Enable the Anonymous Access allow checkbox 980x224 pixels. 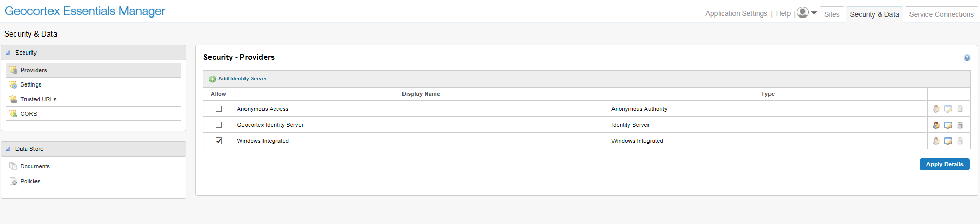(219, 109)
